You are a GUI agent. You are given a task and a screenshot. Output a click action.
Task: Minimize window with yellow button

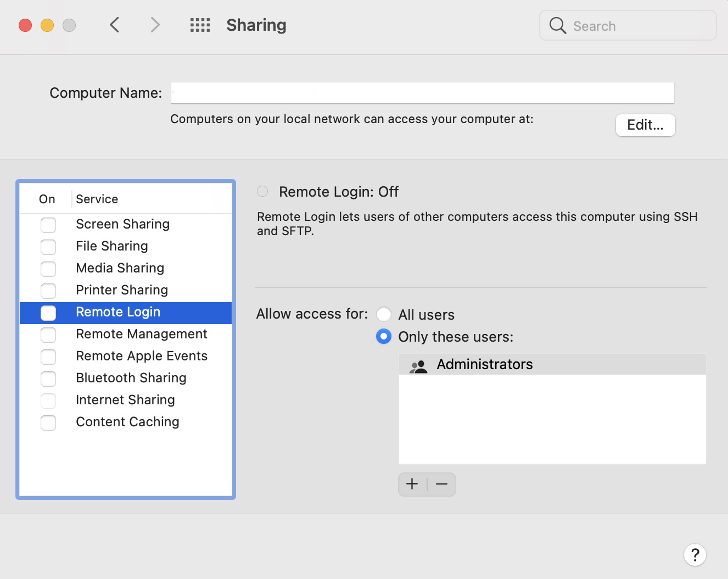point(47,25)
